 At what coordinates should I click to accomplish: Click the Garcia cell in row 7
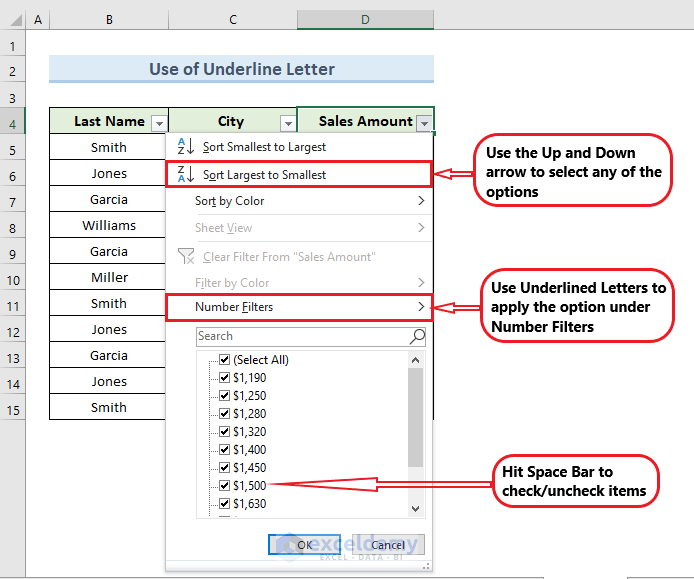pyautogui.click(x=109, y=200)
